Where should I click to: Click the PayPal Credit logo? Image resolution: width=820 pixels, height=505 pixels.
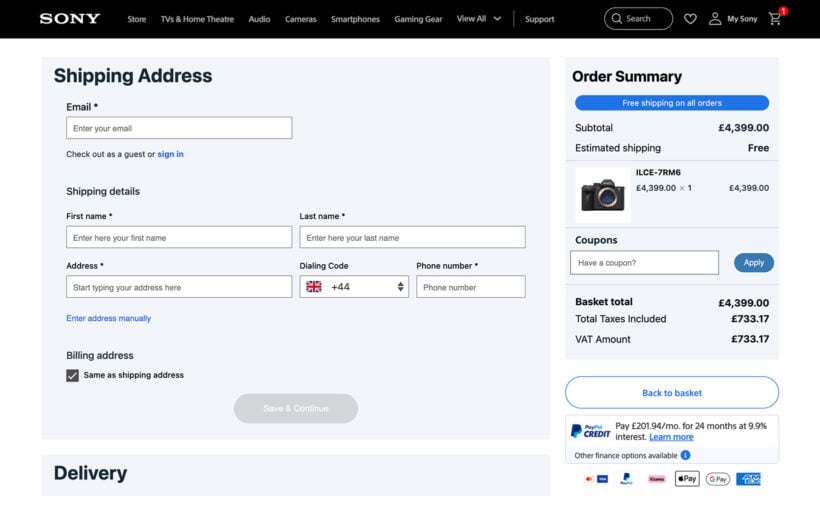click(590, 431)
